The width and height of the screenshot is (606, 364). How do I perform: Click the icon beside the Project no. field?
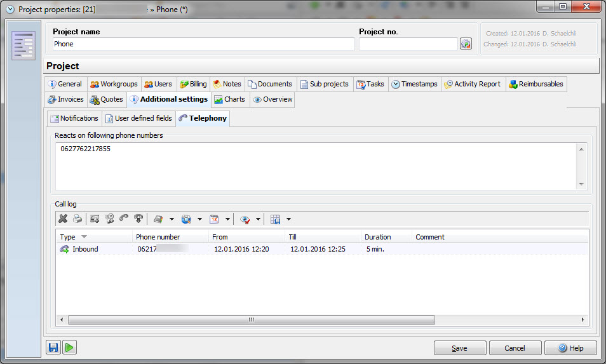tap(466, 44)
